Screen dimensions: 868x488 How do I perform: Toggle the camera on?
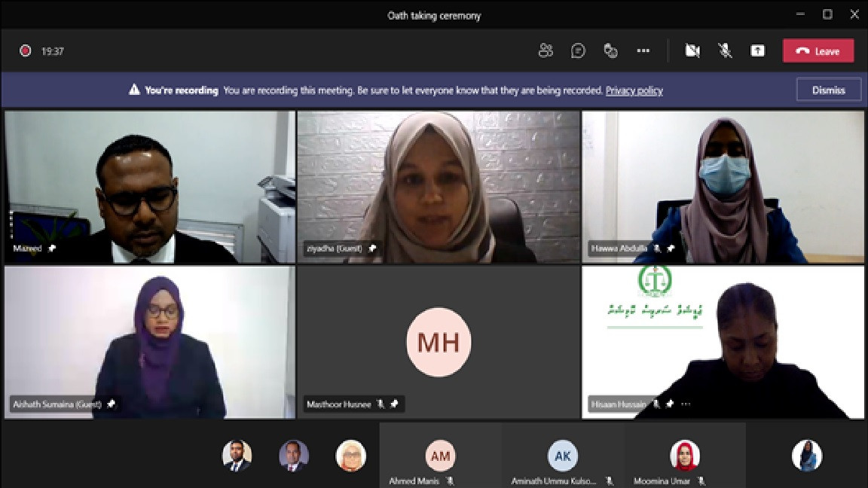(x=692, y=51)
